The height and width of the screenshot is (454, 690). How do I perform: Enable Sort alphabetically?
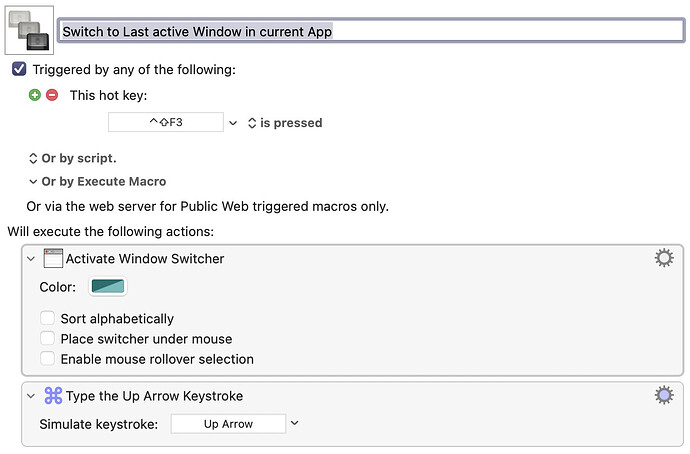coord(47,319)
